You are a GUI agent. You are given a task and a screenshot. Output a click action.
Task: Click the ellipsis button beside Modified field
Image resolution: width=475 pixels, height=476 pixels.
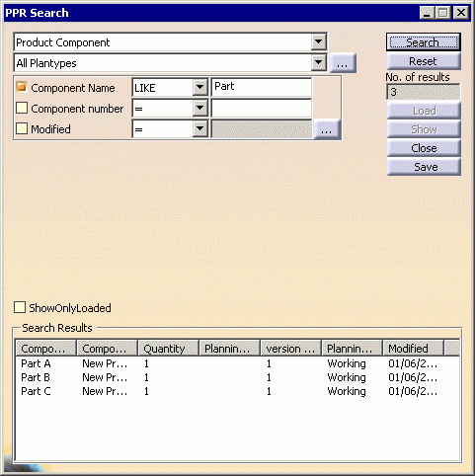pyautogui.click(x=327, y=129)
